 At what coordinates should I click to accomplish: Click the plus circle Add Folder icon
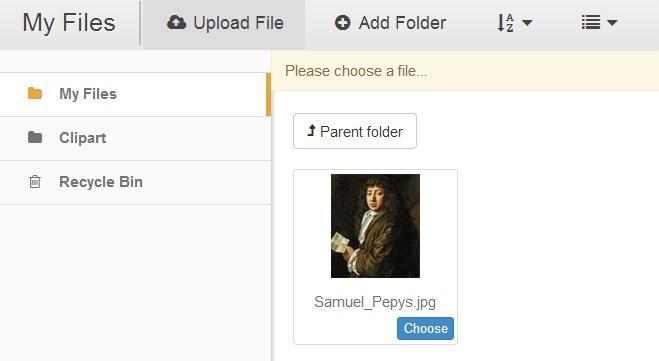pyautogui.click(x=343, y=23)
